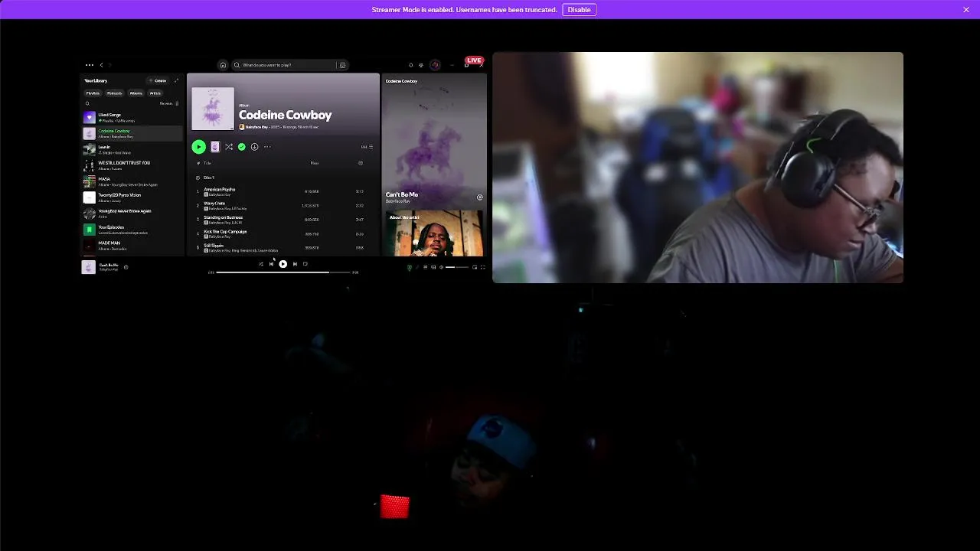Click Codeine Cowboy title in right panel
Image resolution: width=980 pixels, height=551 pixels.
(402, 81)
